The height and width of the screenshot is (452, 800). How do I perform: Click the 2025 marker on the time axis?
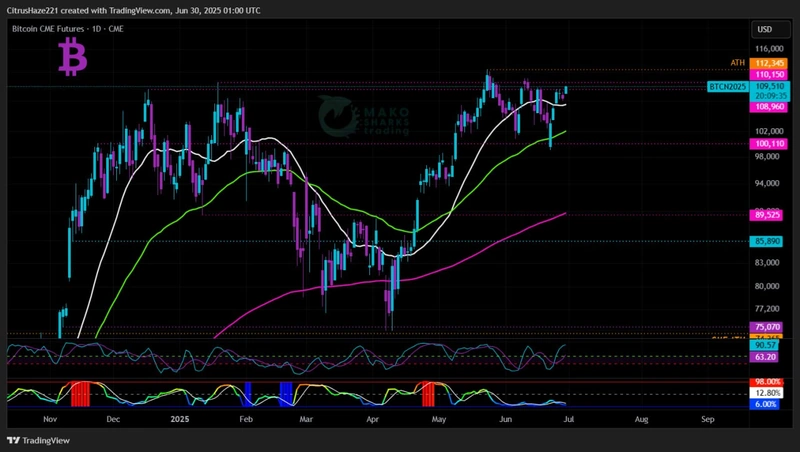tap(180, 421)
